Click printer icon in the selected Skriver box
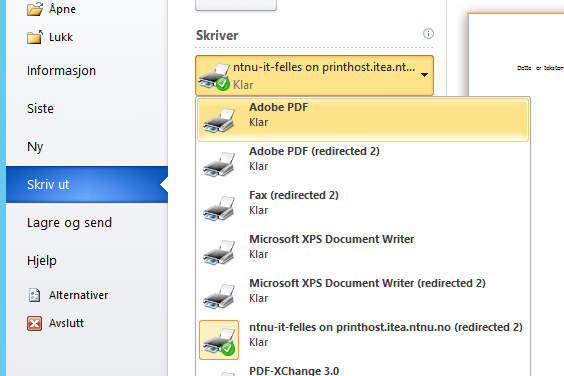Screen dimensions: 564x376 pyautogui.click(x=214, y=76)
